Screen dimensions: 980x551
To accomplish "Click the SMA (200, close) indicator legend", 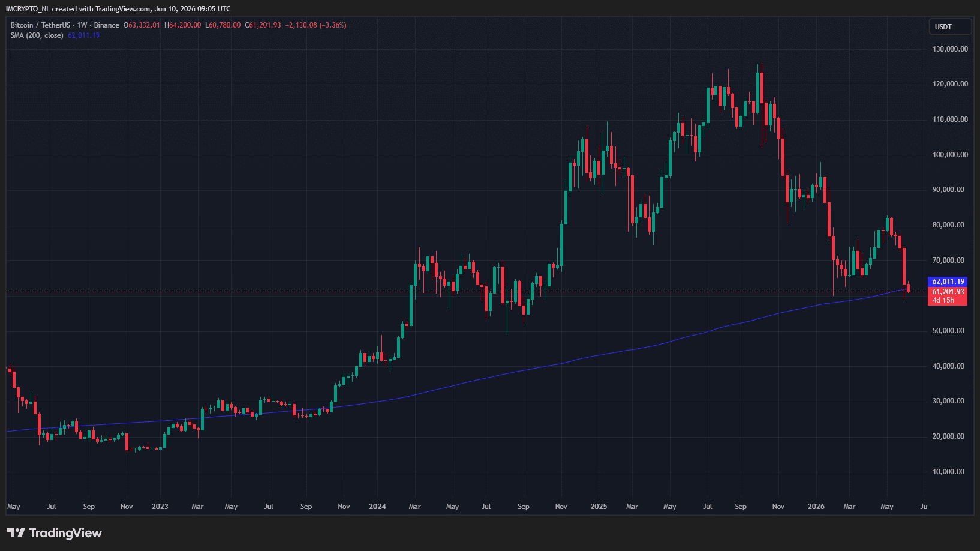I will click(37, 35).
